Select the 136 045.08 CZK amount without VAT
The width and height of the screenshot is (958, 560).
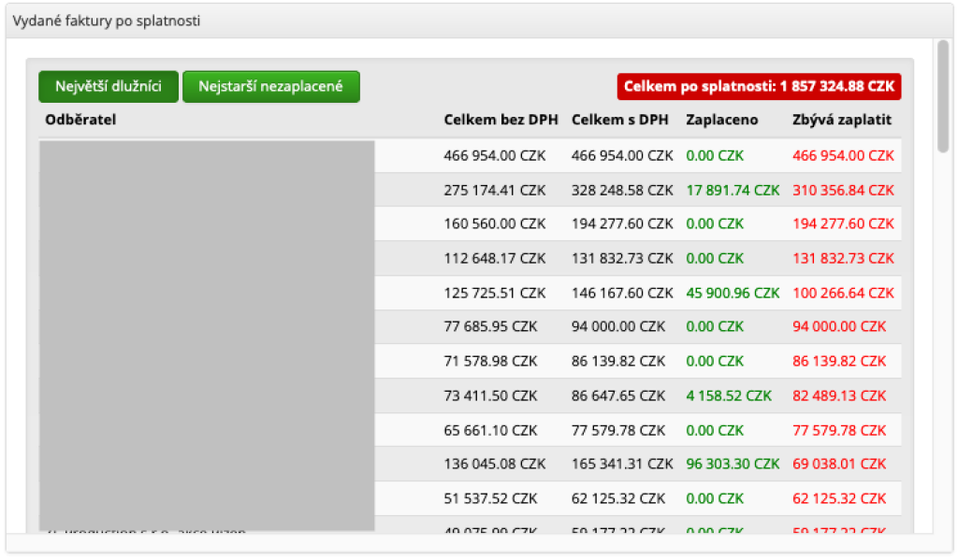pos(494,464)
